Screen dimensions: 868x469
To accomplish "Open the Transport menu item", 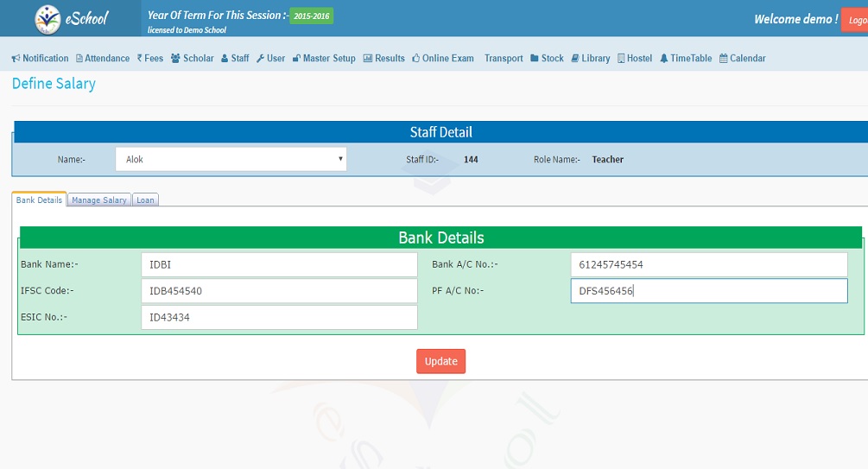I will [504, 59].
